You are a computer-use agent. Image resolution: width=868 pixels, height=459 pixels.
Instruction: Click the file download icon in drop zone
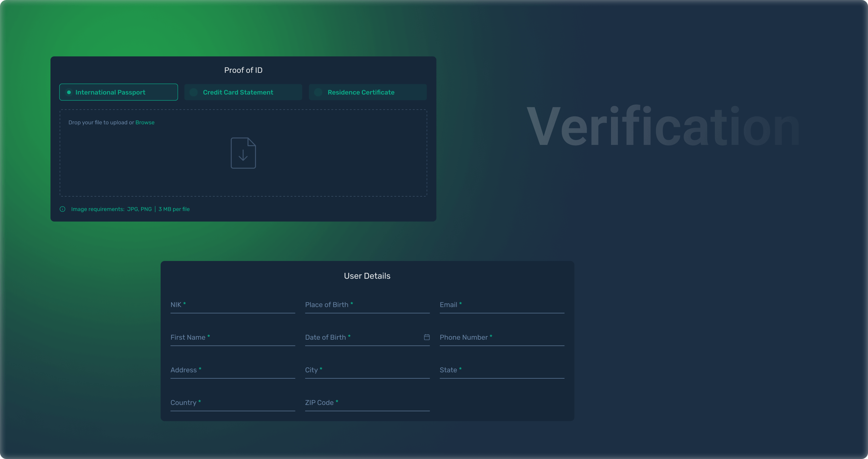[243, 153]
